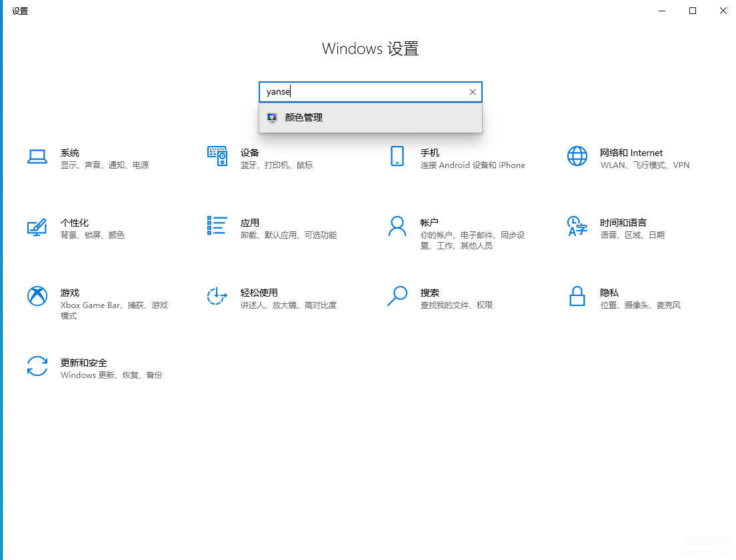
Task: Clear the search box with the X
Action: tap(473, 92)
